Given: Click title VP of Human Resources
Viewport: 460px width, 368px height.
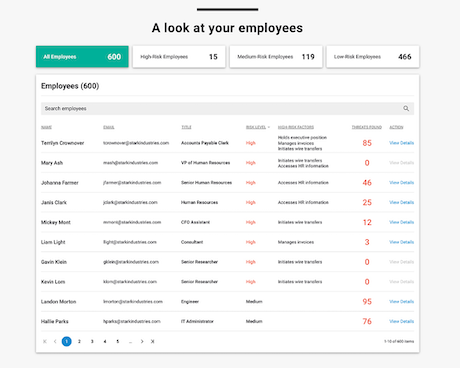Looking at the screenshot, I should pyautogui.click(x=205, y=163).
